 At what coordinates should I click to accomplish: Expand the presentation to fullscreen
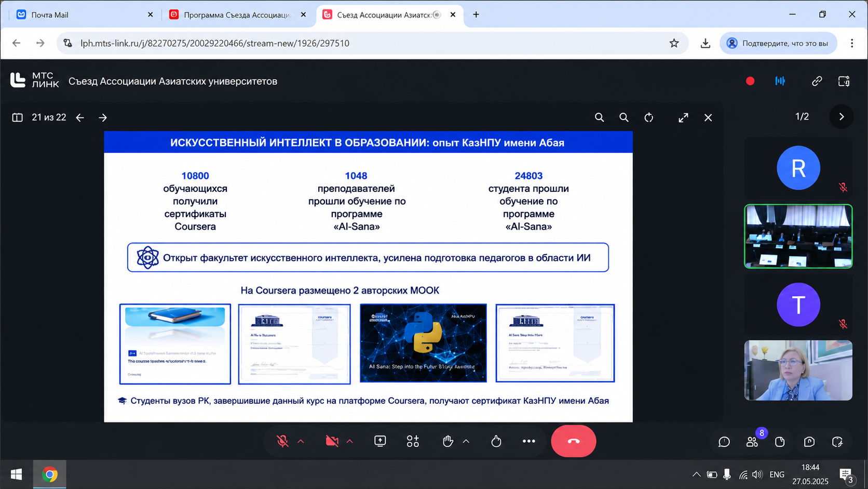pos(683,117)
